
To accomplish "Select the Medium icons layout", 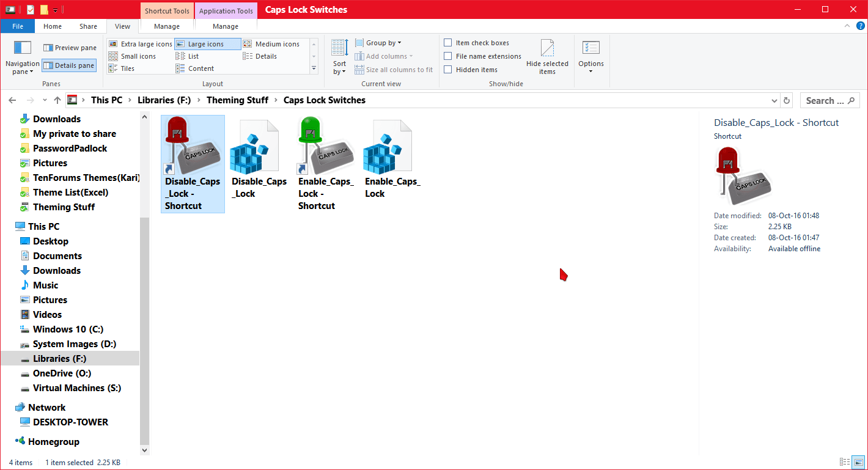I will tap(273, 43).
